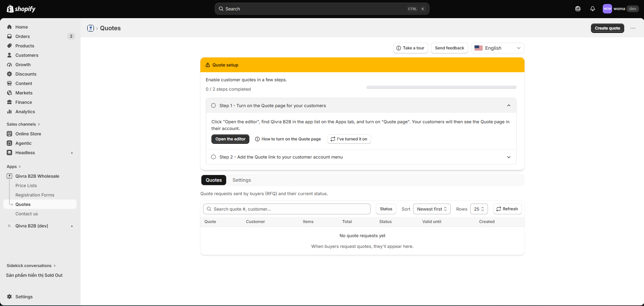Open the notifications bell icon

[593, 9]
